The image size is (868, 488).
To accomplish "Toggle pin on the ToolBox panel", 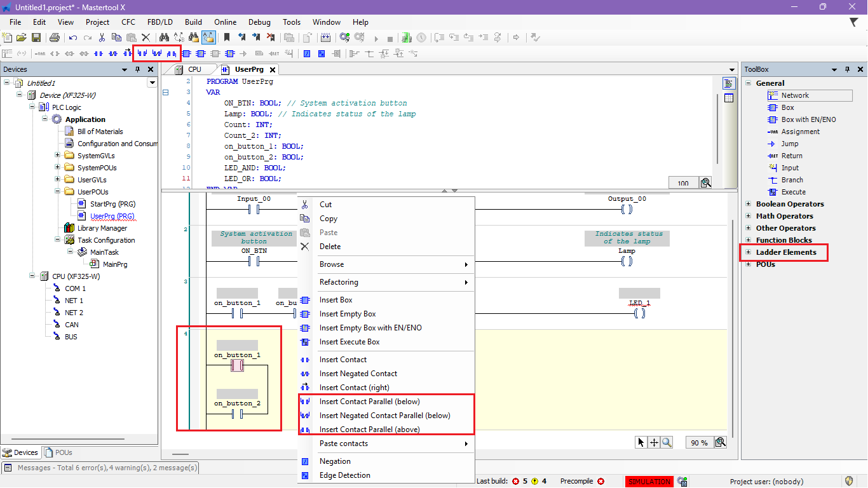I will click(848, 69).
